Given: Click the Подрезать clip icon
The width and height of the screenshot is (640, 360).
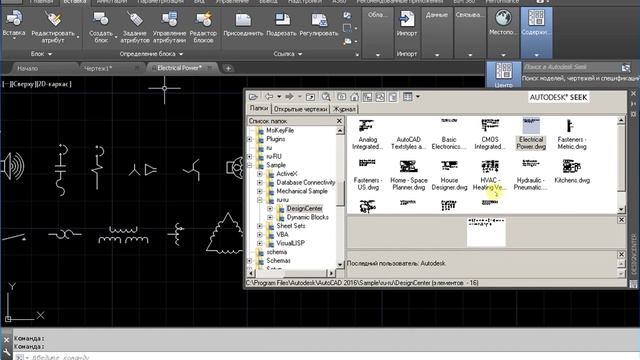Looking at the screenshot, I should [281, 20].
